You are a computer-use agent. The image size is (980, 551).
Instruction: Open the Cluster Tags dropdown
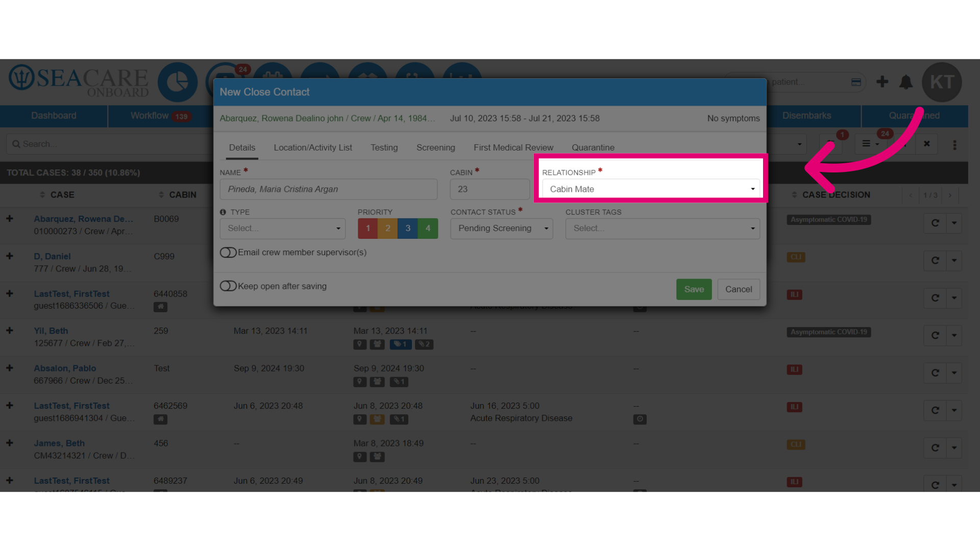tap(662, 229)
